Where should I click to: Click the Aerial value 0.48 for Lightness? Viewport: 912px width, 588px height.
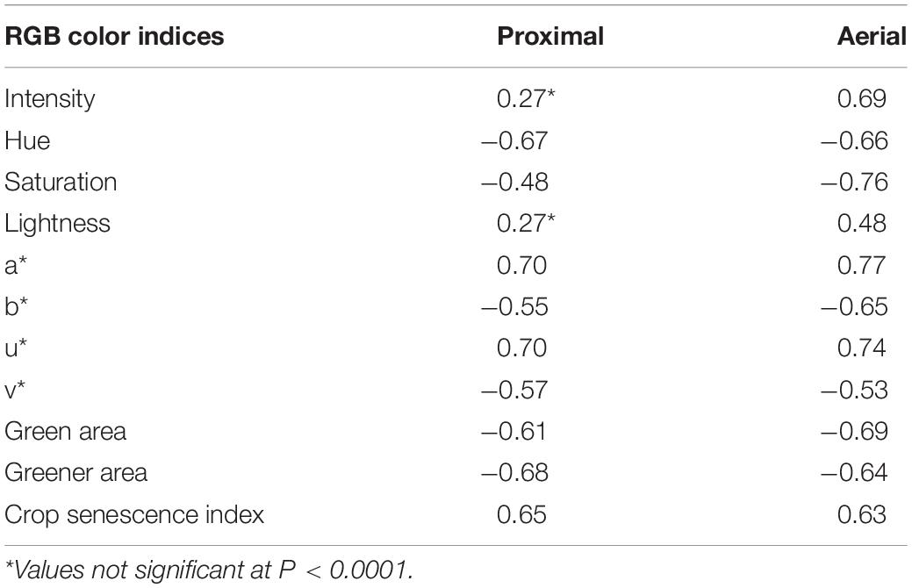(862, 224)
